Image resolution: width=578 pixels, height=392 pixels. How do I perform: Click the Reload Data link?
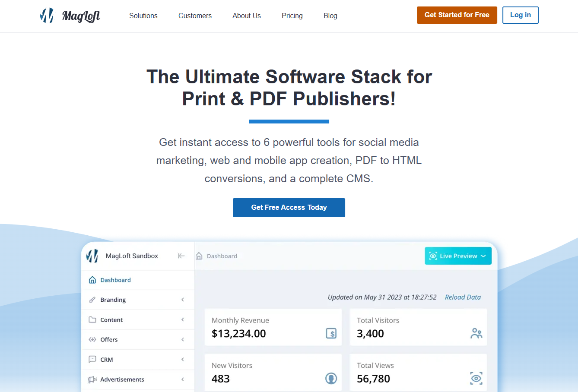(x=463, y=297)
